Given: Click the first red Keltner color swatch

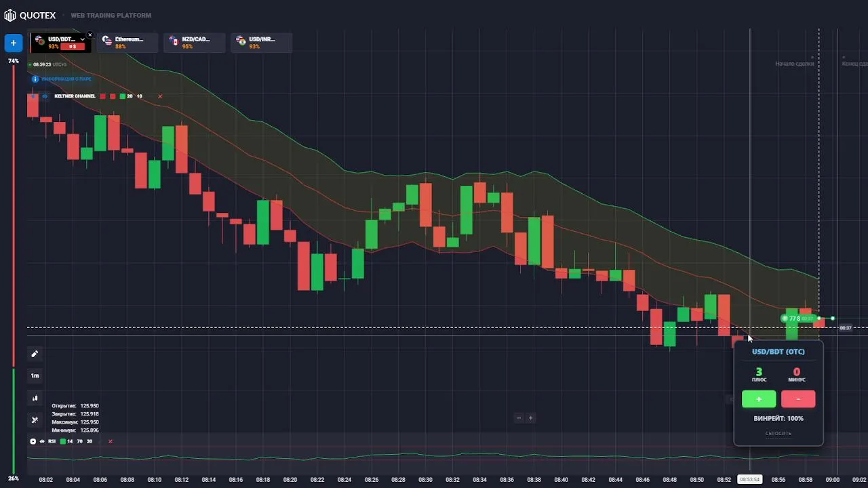Looking at the screenshot, I should pyautogui.click(x=103, y=96).
